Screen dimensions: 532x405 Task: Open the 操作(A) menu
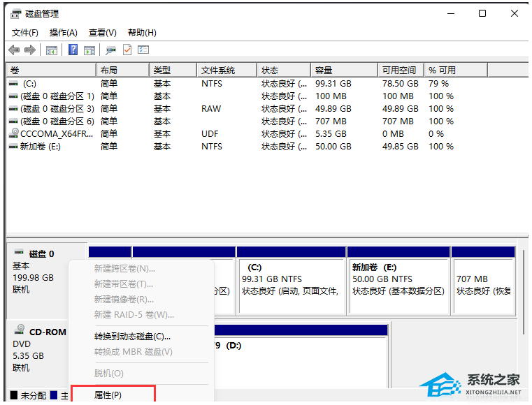(x=64, y=33)
